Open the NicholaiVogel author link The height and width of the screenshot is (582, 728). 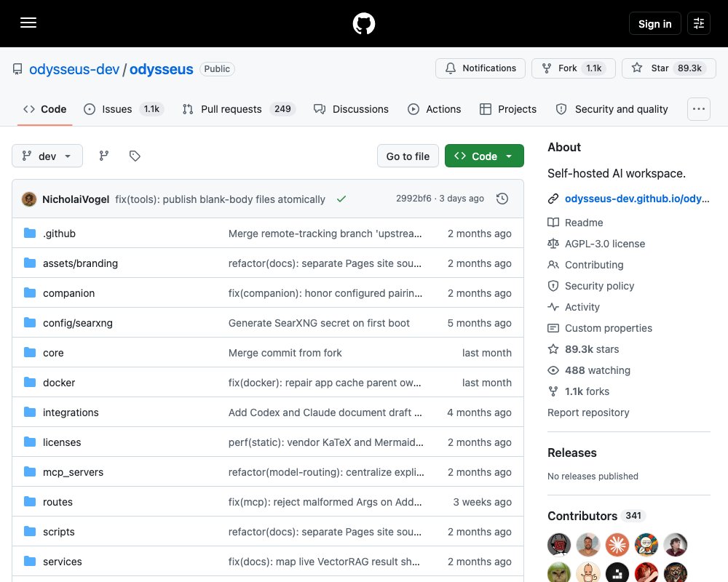[76, 199]
